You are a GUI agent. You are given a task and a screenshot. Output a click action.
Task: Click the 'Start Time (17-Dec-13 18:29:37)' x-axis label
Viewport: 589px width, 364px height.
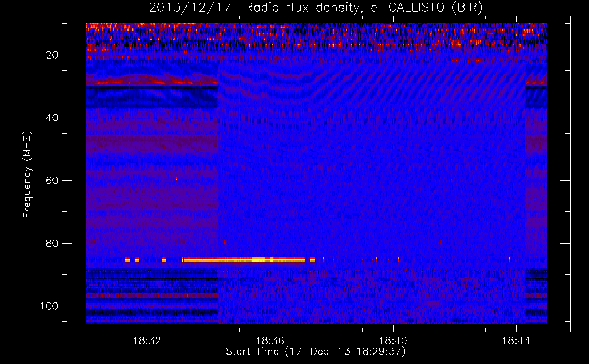tap(316, 352)
